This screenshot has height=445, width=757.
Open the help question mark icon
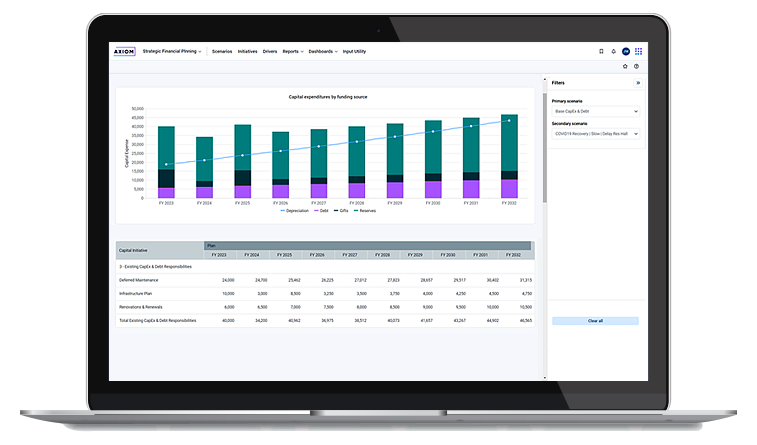(636, 66)
